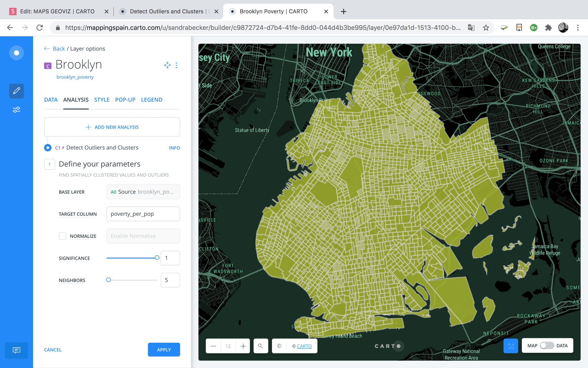Image resolution: width=588 pixels, height=368 pixels.
Task: Open the Base Layer source dropdown
Action: 143,192
